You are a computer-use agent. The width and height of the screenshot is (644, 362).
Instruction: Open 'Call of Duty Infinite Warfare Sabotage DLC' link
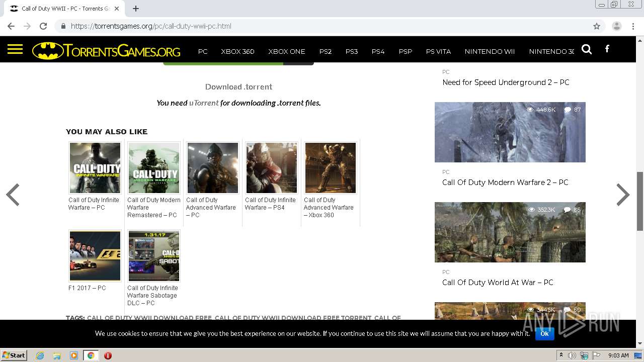pos(152,296)
